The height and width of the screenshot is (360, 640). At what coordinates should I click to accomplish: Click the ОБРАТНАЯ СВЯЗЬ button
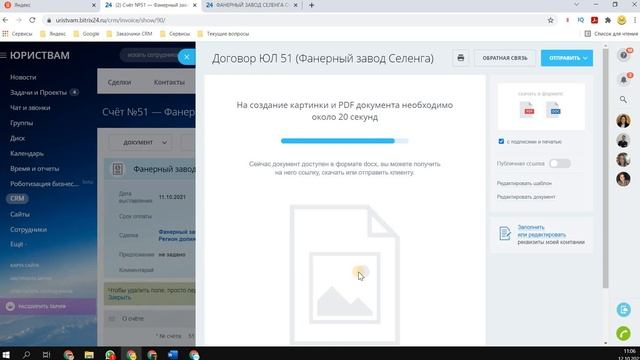(x=505, y=58)
